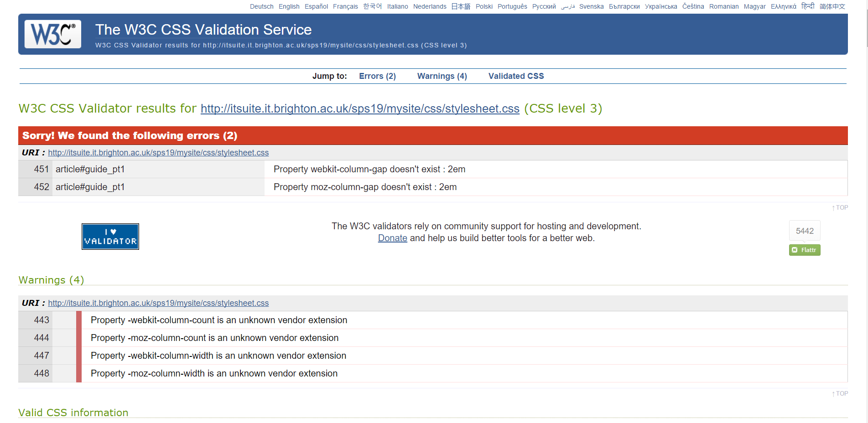Switch language to Japanese 日本語
868x423 pixels.
pyautogui.click(x=461, y=6)
